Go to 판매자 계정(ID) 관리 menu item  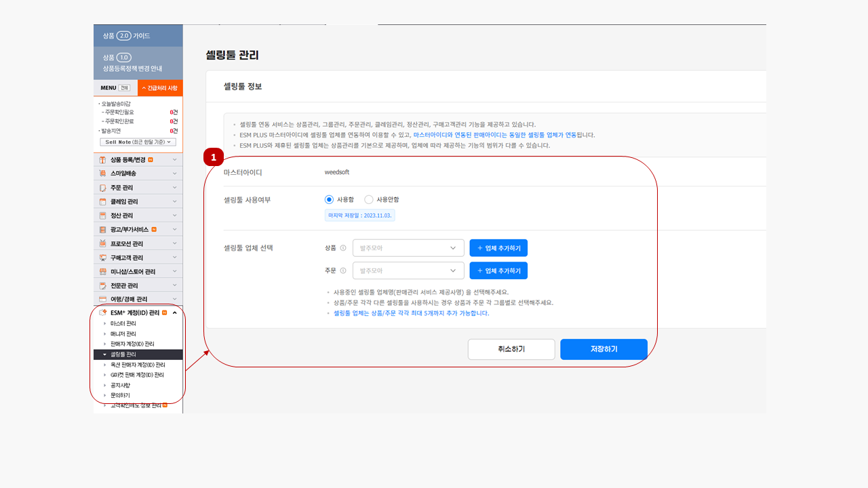pos(136,344)
